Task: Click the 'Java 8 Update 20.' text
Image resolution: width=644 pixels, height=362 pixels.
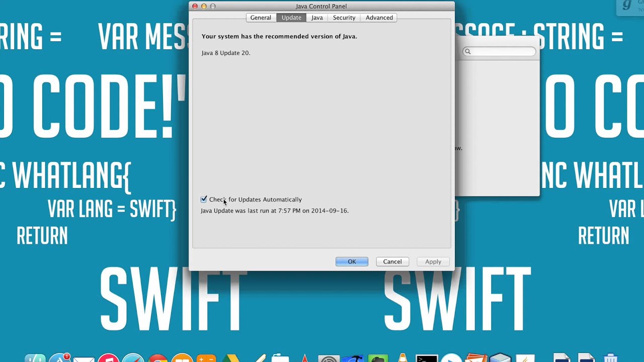Action: point(226,53)
